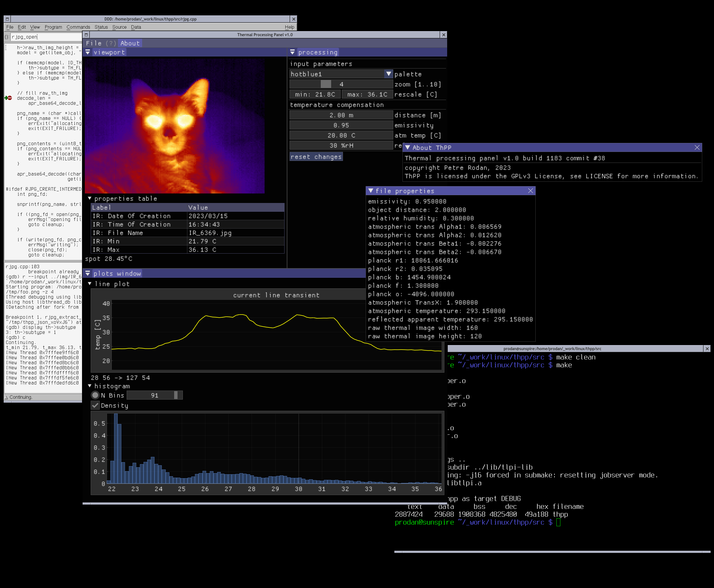
Task: Click the reset changes button
Action: (x=316, y=156)
